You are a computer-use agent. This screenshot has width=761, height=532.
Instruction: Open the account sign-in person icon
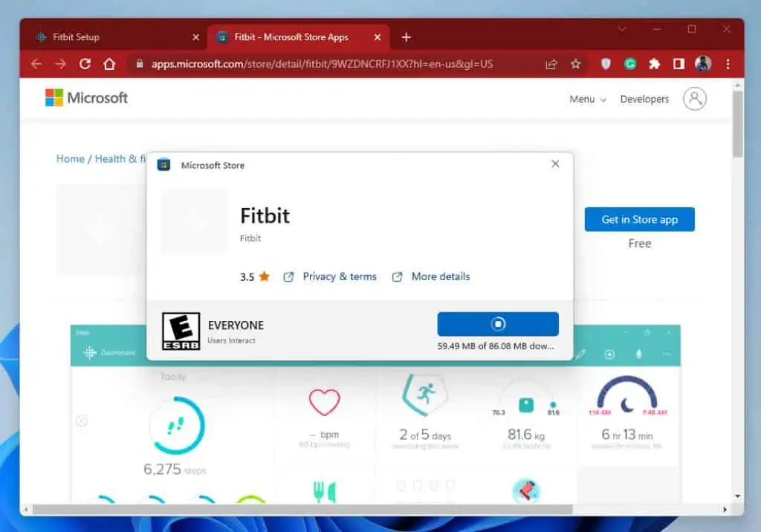(694, 97)
